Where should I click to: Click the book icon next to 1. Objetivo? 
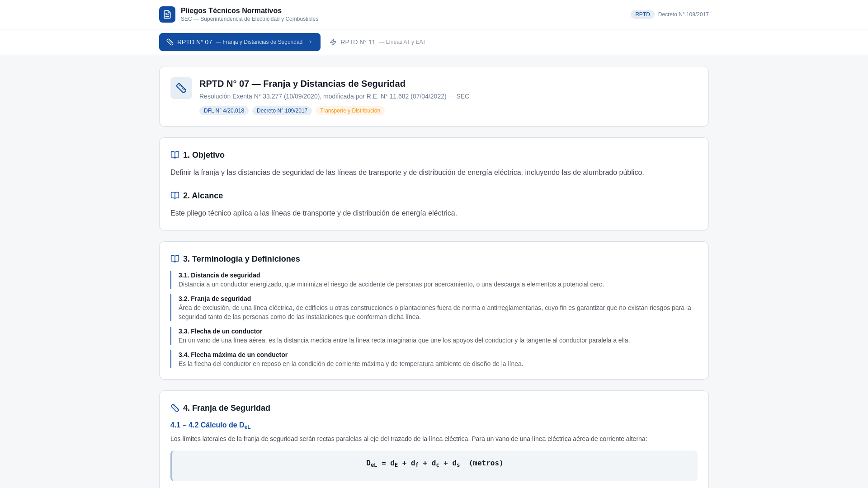[x=175, y=155]
